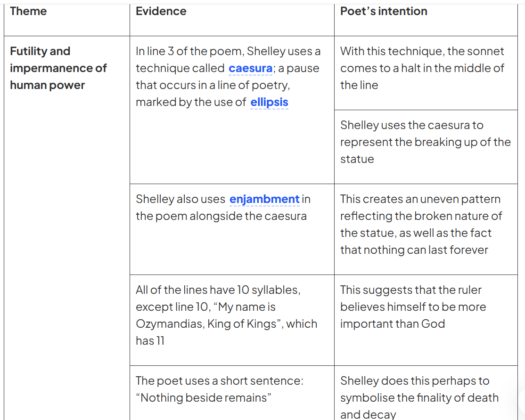Click the 'more important than God' cell

coord(426,320)
